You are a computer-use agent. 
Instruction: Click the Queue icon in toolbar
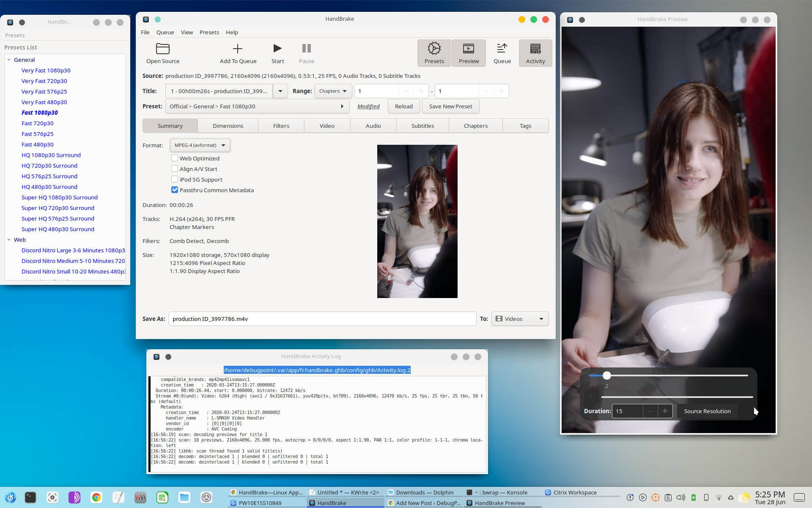(x=502, y=52)
